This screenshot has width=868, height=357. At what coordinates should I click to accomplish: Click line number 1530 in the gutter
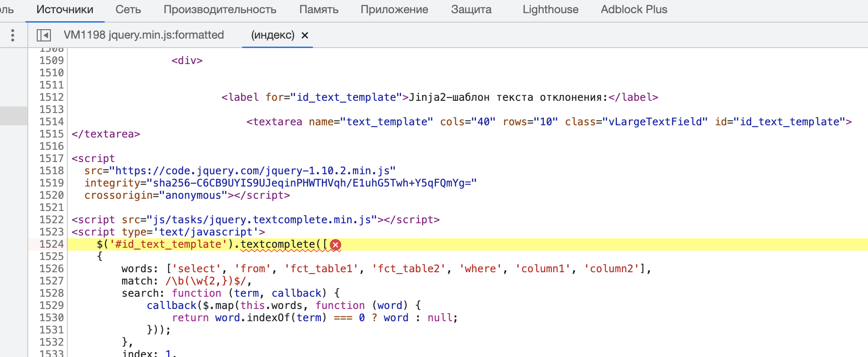[51, 317]
